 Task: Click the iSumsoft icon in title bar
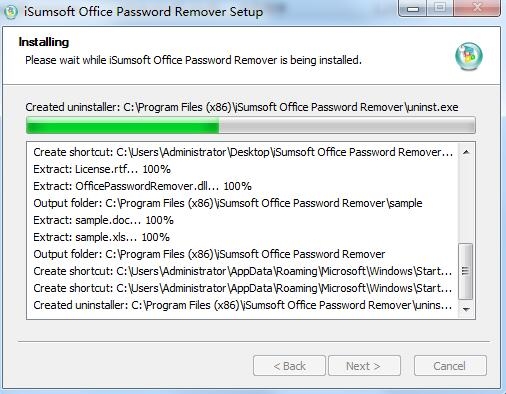pos(11,12)
